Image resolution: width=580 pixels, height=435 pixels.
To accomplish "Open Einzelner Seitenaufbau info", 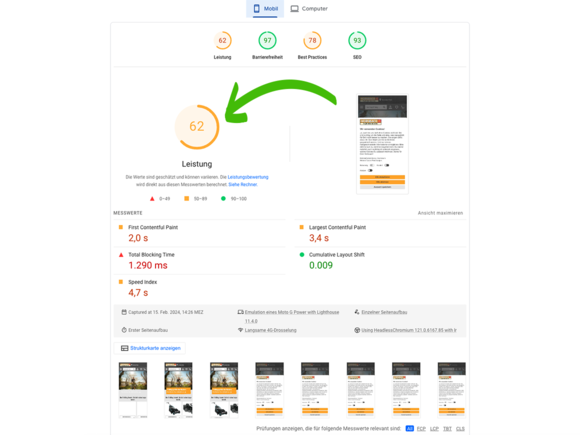I will click(384, 313).
